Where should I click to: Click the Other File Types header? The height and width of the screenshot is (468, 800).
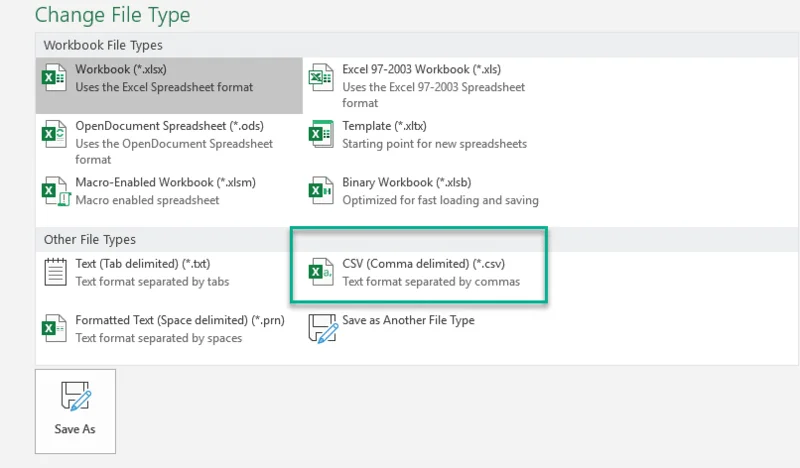90,240
